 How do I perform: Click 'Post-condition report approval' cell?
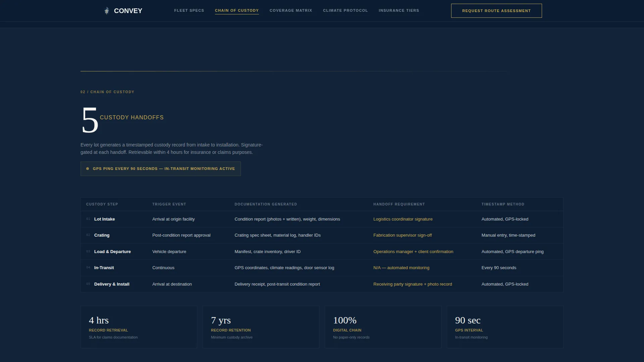[181, 235]
